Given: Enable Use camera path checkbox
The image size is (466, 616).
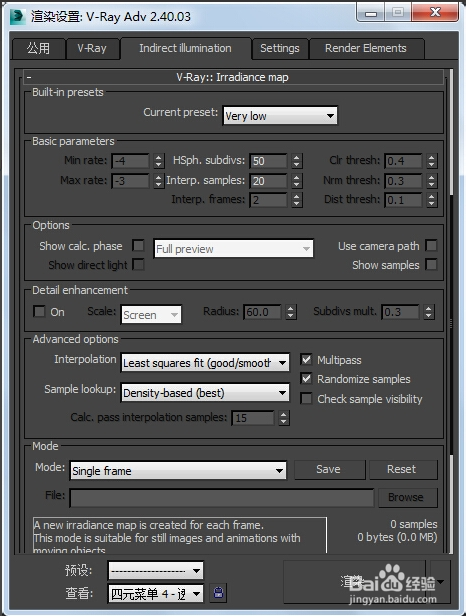Looking at the screenshot, I should coord(431,246).
